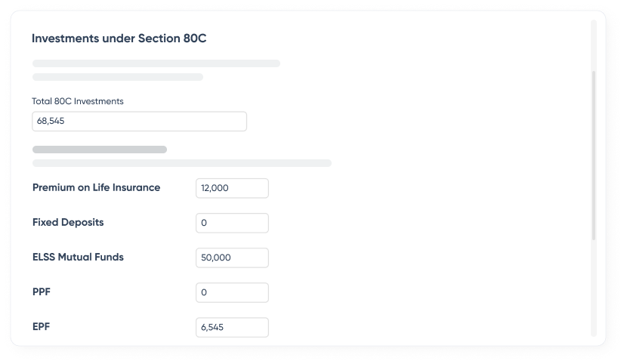This screenshot has height=364, width=624.
Task: Click the shorter second placeholder line under heading
Action: point(117,77)
